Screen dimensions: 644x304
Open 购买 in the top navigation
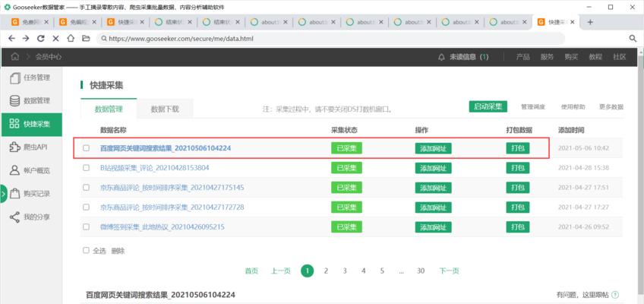(571, 57)
